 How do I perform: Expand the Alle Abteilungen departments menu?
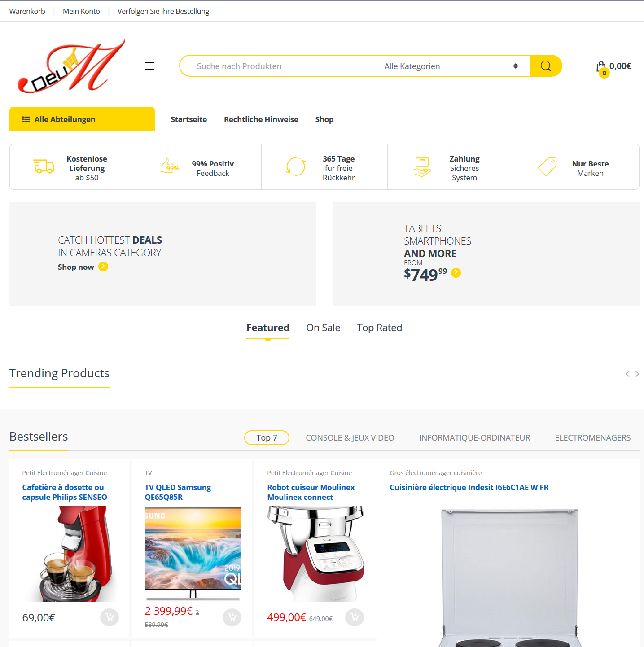tap(82, 119)
